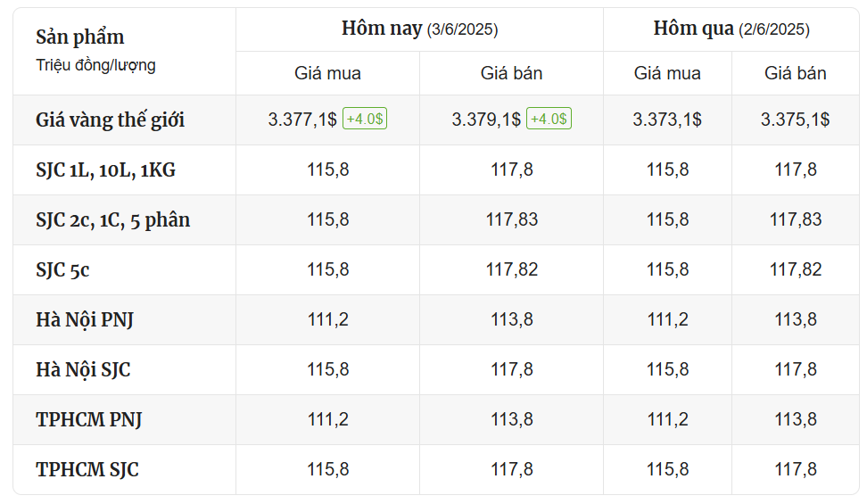Click the 117,83 selling price for today
Viewport: 867px width, 504px height.
coord(511,219)
